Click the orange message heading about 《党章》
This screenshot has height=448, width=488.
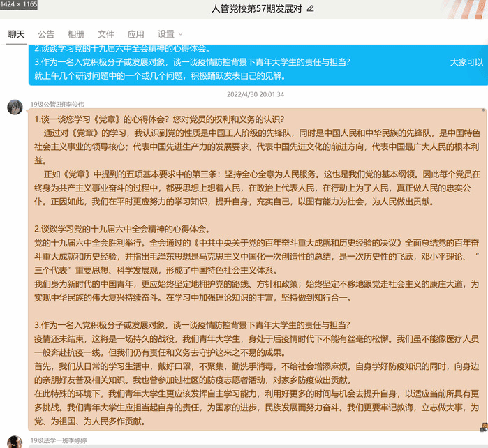(159, 119)
